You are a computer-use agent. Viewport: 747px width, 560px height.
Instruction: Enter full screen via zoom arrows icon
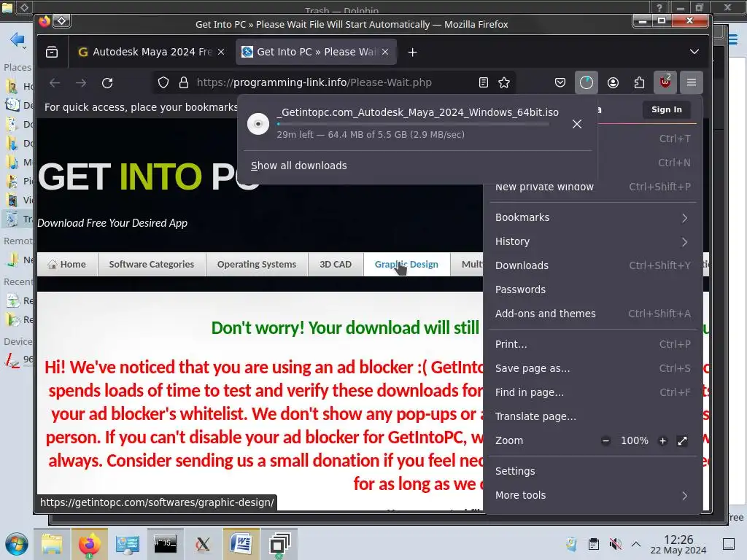[x=682, y=441]
